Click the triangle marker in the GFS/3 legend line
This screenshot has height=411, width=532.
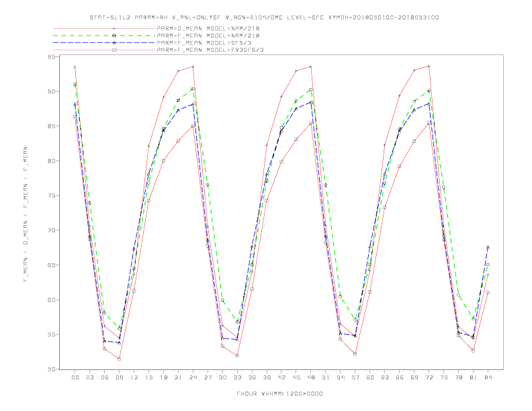point(114,43)
